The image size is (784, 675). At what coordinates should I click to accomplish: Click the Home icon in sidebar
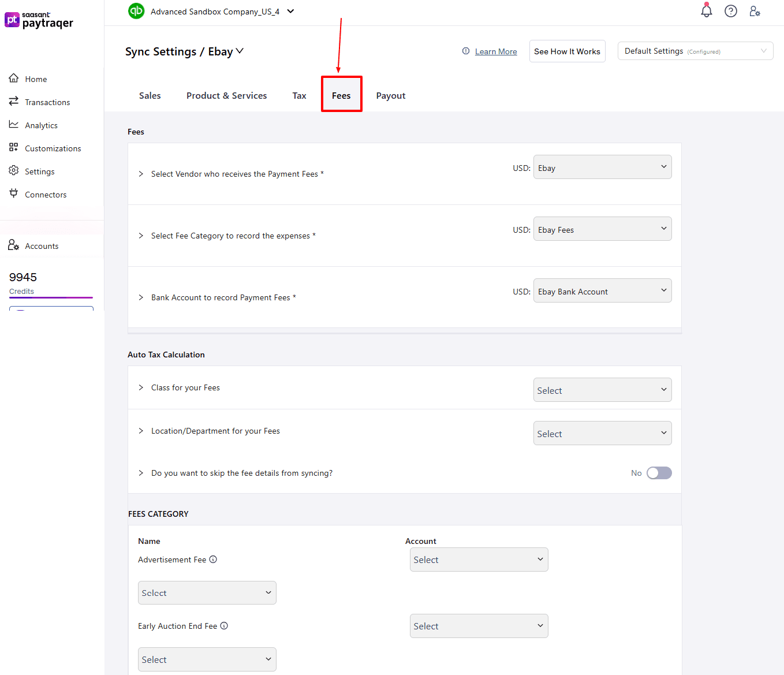point(14,78)
